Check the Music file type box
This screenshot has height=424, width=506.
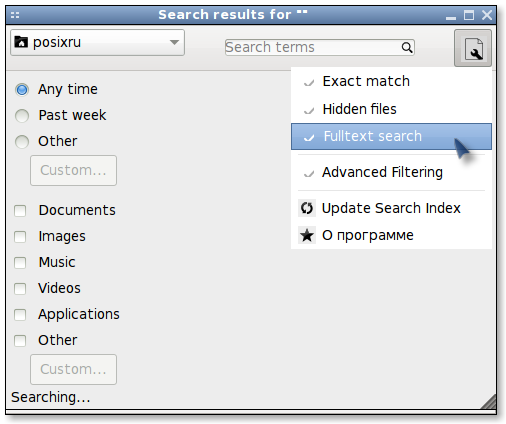click(x=20, y=263)
